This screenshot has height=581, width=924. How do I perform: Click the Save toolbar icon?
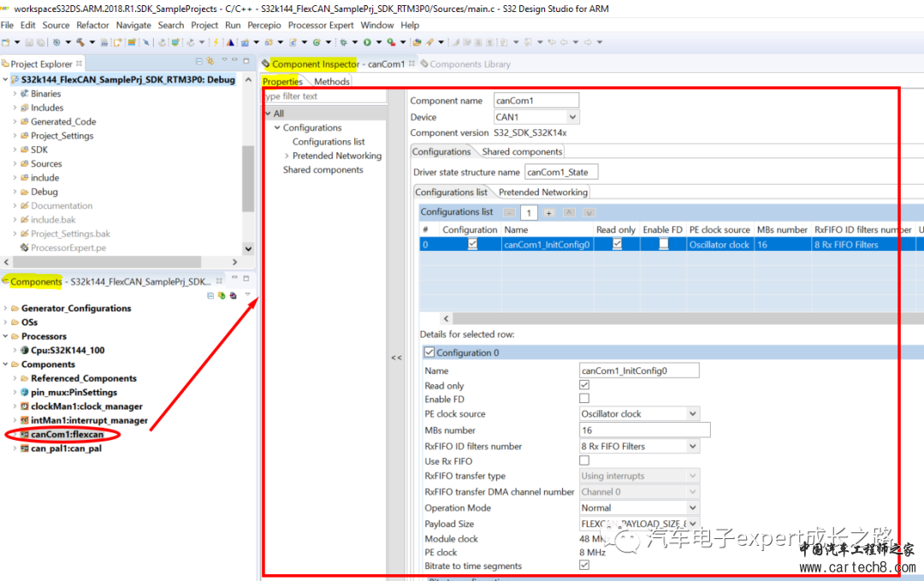tap(29, 43)
